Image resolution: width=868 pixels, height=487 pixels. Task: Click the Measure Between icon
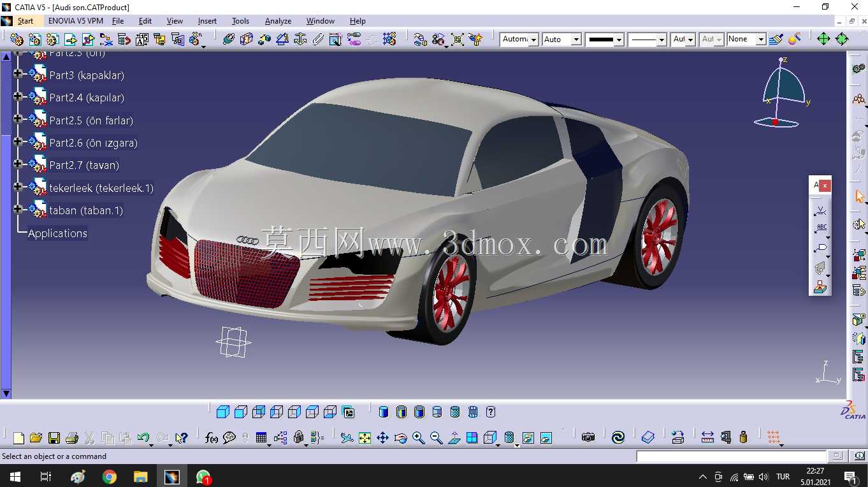tap(707, 437)
